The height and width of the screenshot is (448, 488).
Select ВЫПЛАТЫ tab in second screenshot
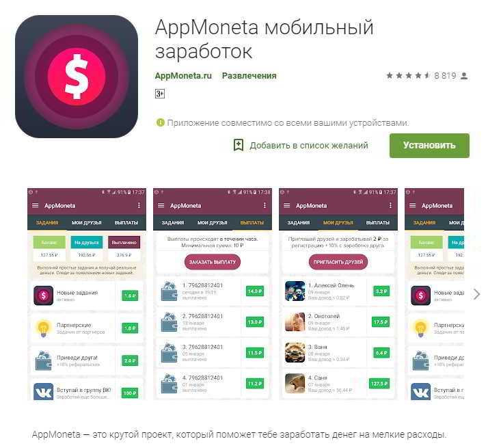[252, 223]
